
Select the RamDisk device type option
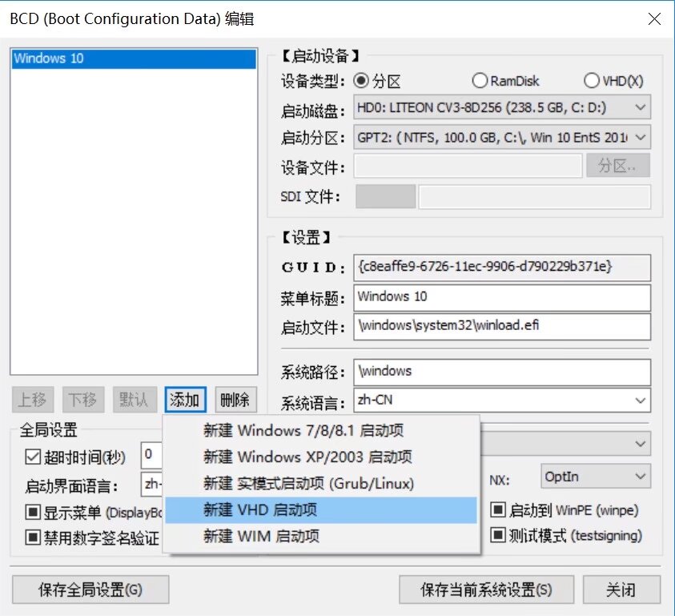point(480,81)
